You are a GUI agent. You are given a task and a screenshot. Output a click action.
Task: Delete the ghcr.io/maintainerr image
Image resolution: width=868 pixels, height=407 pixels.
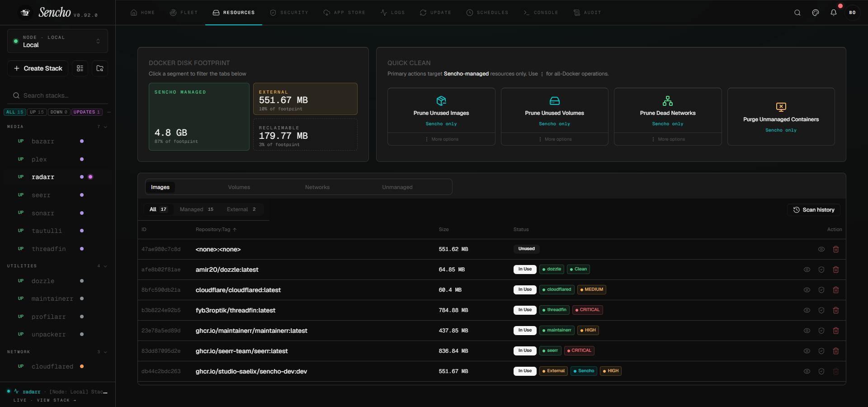[836, 331]
